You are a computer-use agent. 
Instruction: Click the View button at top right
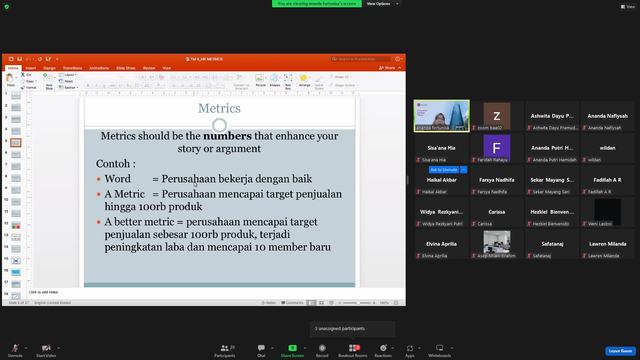coord(628,7)
